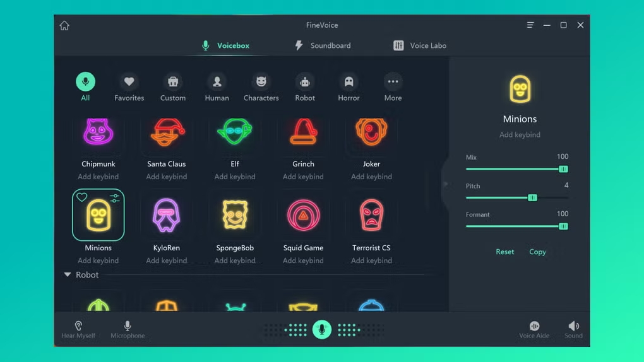Click the Copy button
The width and height of the screenshot is (644, 362).
[x=537, y=252]
